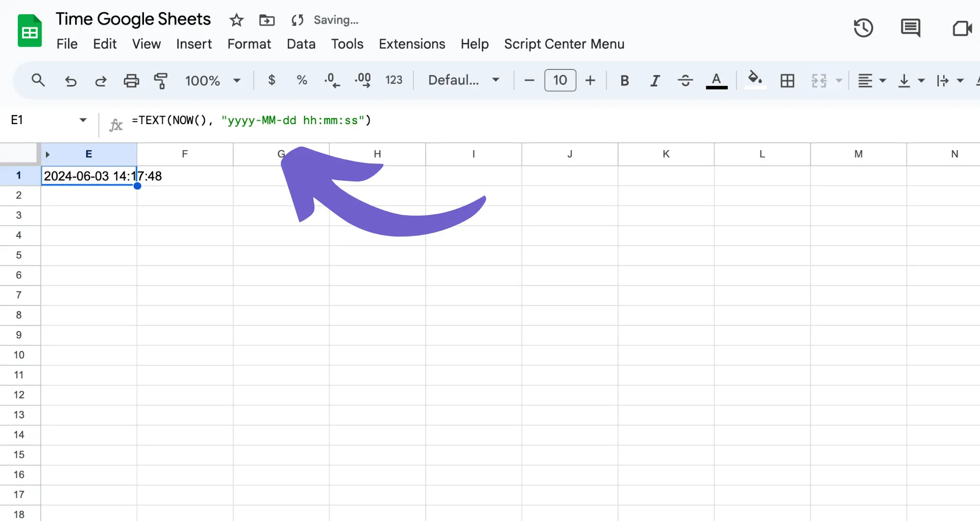Select column M header
The height and width of the screenshot is (521, 980).
pyautogui.click(x=859, y=154)
